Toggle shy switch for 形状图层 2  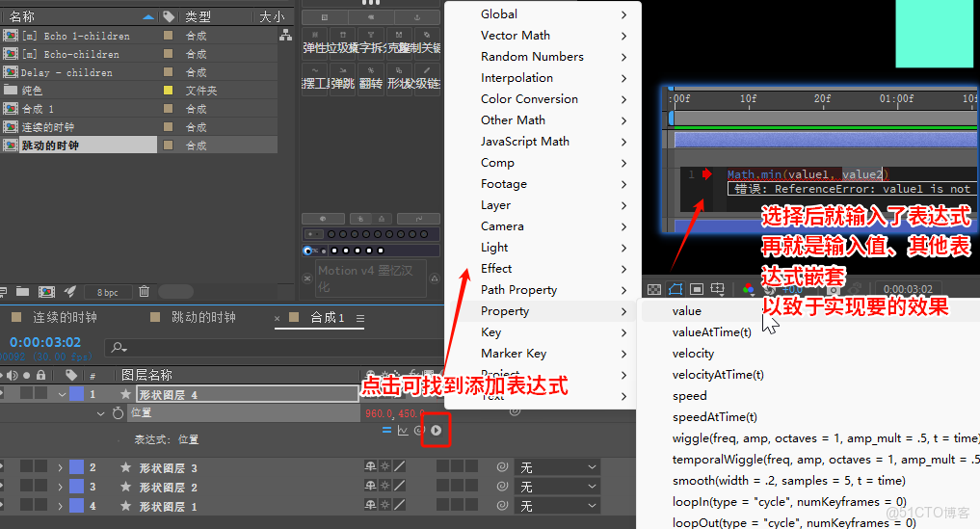[x=370, y=486]
